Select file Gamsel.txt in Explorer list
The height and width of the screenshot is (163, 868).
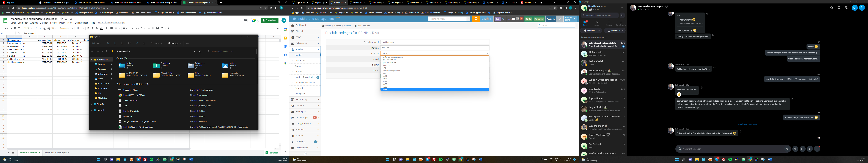coord(128,116)
